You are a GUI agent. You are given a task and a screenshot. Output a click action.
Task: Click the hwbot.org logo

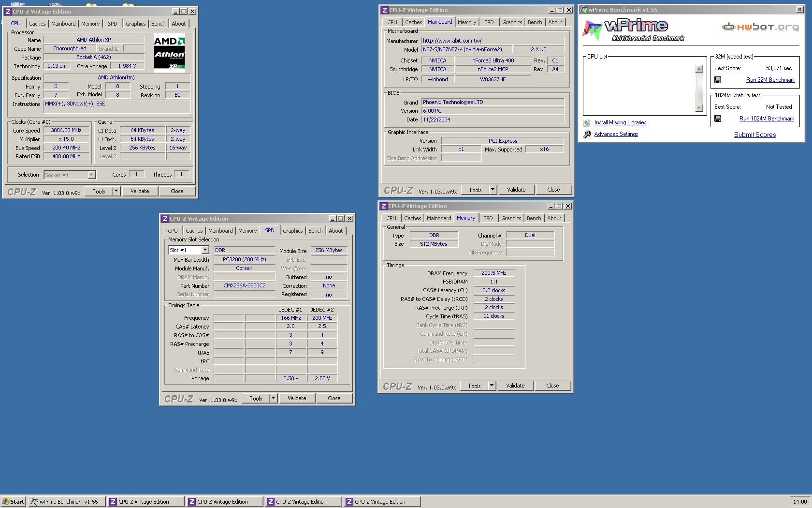(x=761, y=27)
